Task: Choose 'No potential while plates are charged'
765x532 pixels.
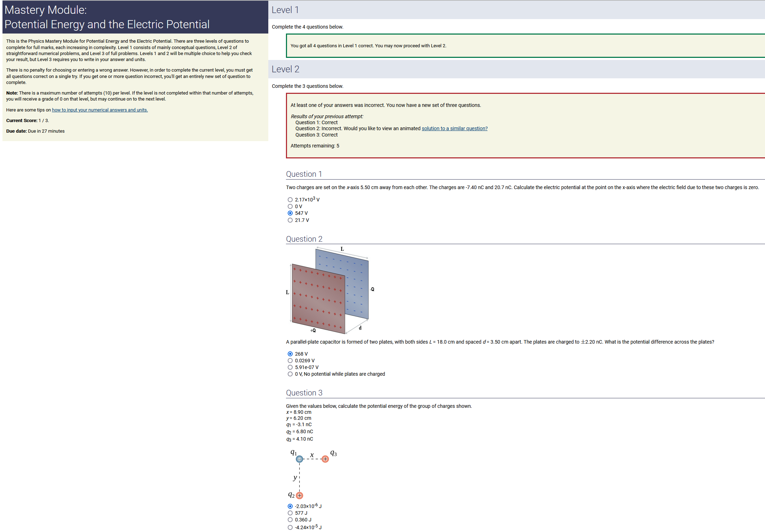Action: click(290, 374)
